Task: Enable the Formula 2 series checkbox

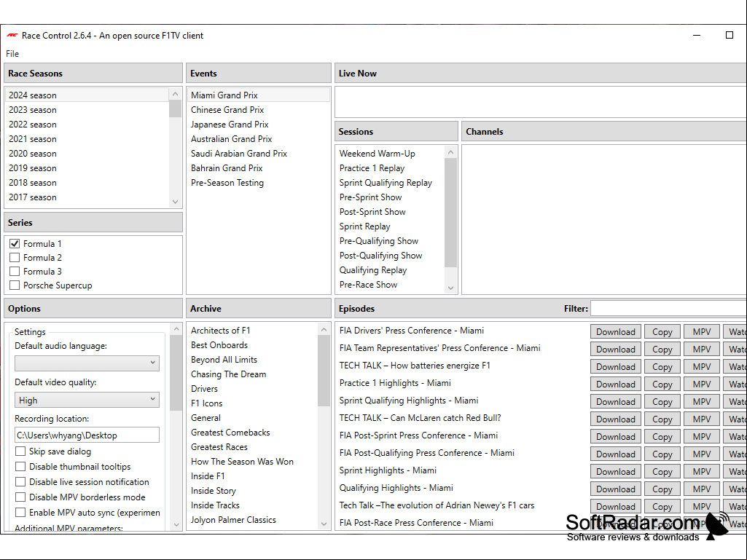Action: pyautogui.click(x=15, y=258)
